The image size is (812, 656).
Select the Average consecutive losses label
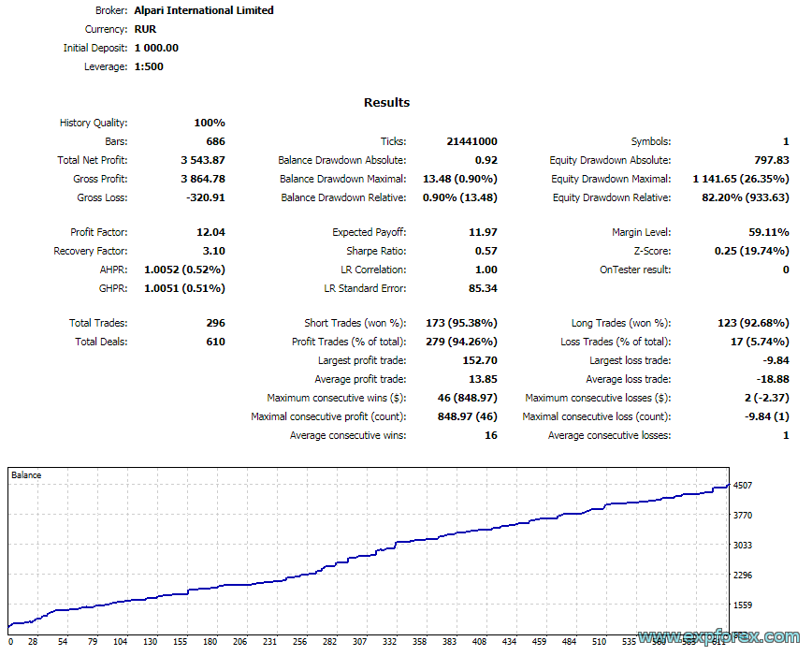click(610, 435)
